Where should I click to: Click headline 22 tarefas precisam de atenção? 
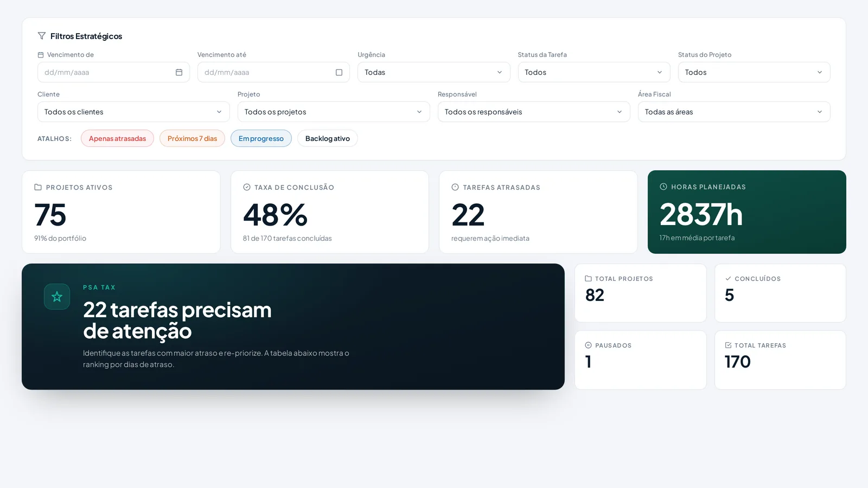tap(177, 320)
